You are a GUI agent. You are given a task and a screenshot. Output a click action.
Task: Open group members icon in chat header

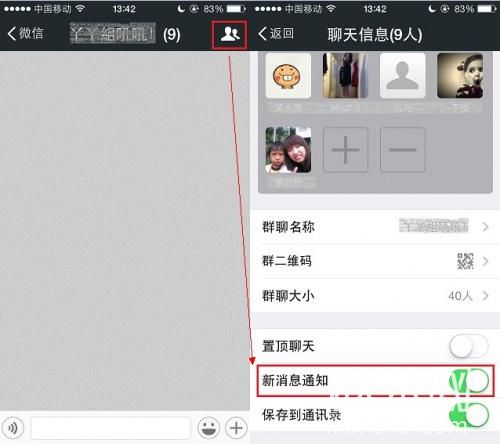coord(229,34)
